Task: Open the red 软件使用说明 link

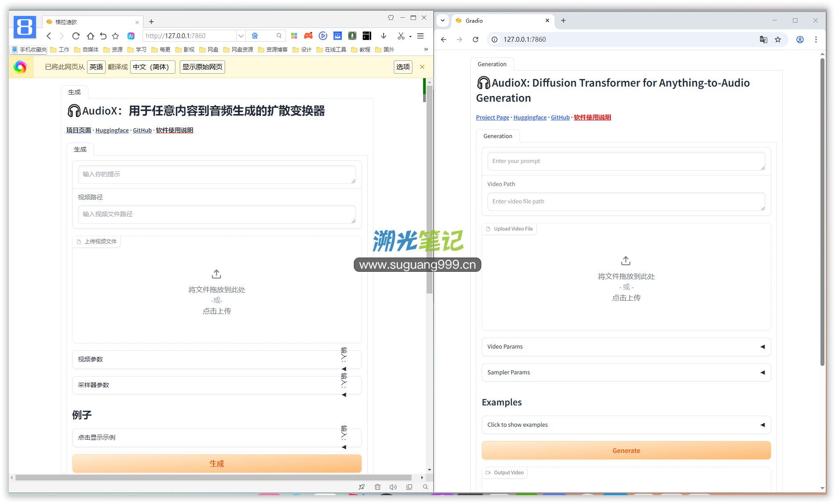Action: [x=592, y=118]
